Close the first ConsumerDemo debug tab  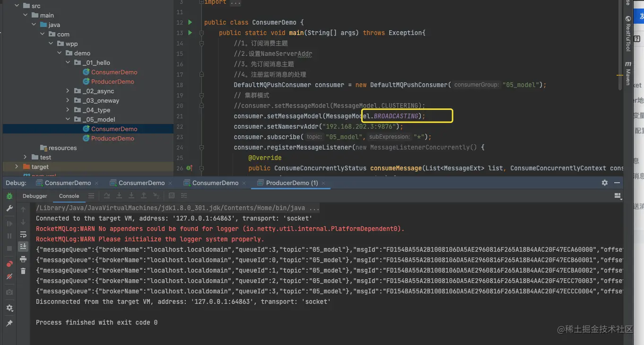96,183
